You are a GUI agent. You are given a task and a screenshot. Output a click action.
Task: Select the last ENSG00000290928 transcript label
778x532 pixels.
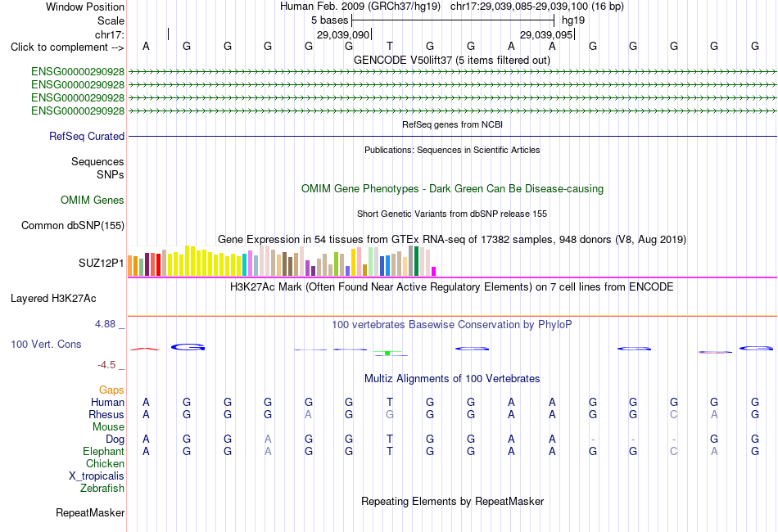point(78,111)
